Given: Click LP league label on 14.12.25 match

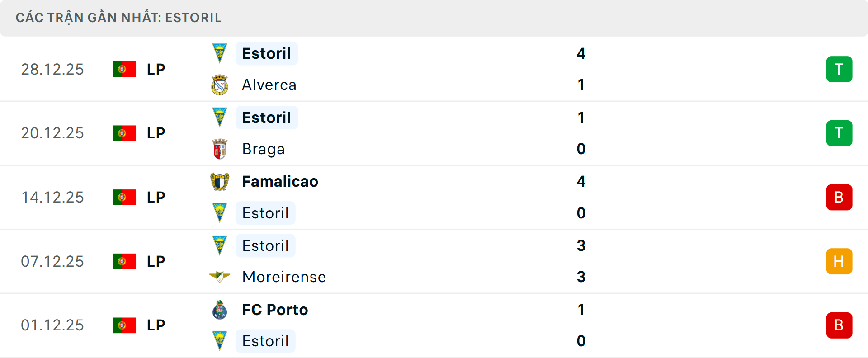Looking at the screenshot, I should coord(156,197).
